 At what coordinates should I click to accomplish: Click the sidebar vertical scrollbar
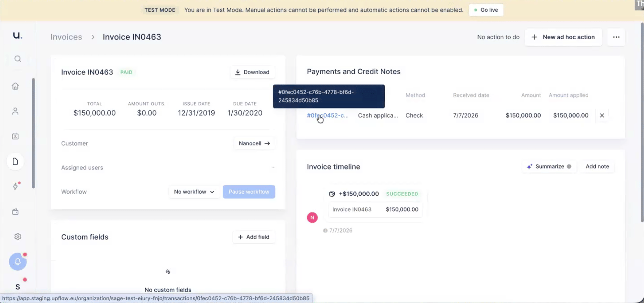click(33, 133)
